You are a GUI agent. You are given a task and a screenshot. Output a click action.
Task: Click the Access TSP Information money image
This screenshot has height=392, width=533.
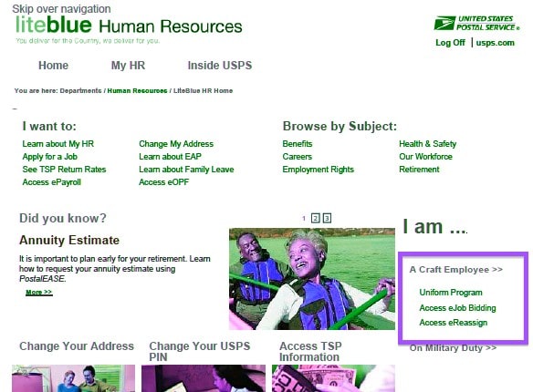tap(333, 378)
